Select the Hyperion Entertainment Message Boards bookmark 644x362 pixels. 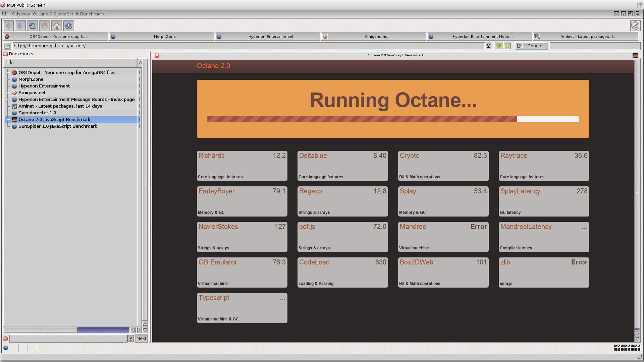point(72,99)
